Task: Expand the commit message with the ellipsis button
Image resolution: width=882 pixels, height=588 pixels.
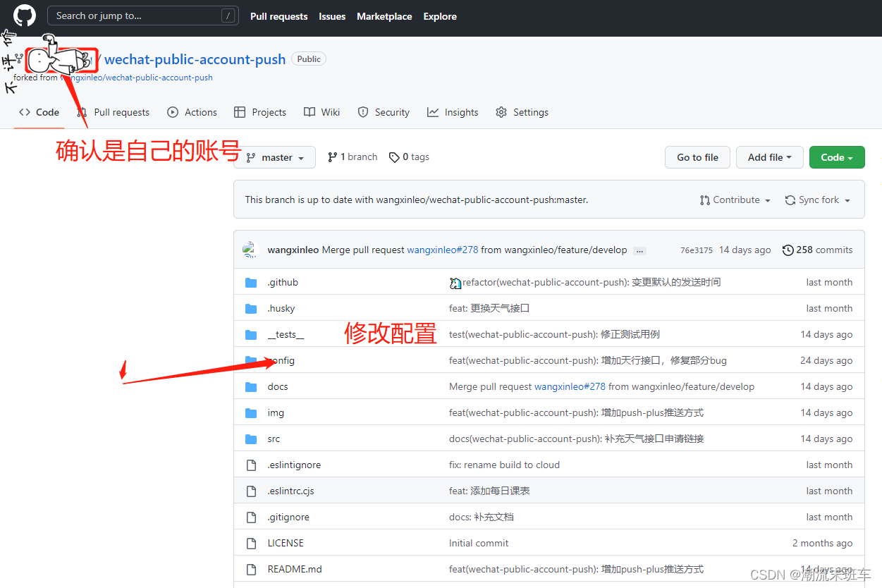Action: click(639, 250)
